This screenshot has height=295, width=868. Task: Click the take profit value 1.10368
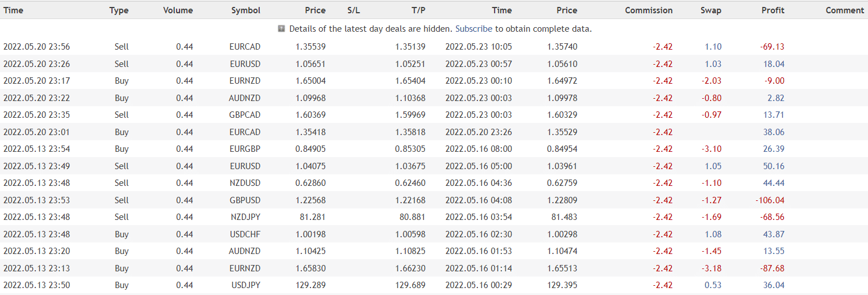pos(410,98)
